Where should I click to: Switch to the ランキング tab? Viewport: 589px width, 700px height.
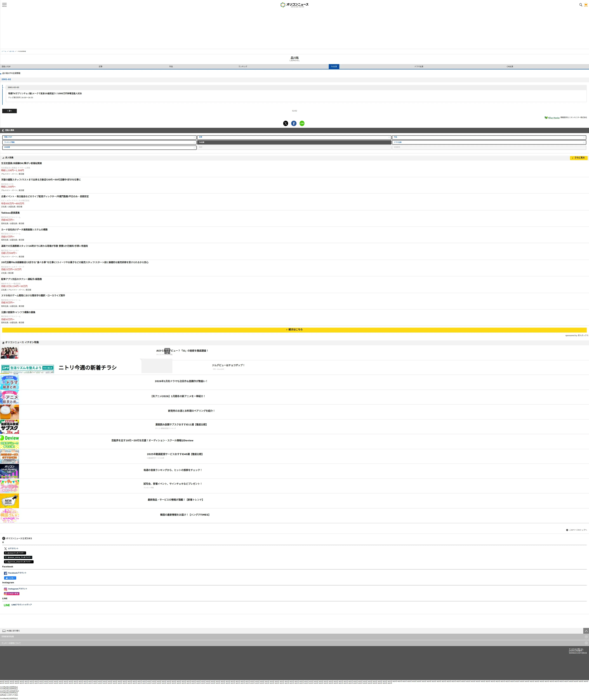(x=243, y=66)
